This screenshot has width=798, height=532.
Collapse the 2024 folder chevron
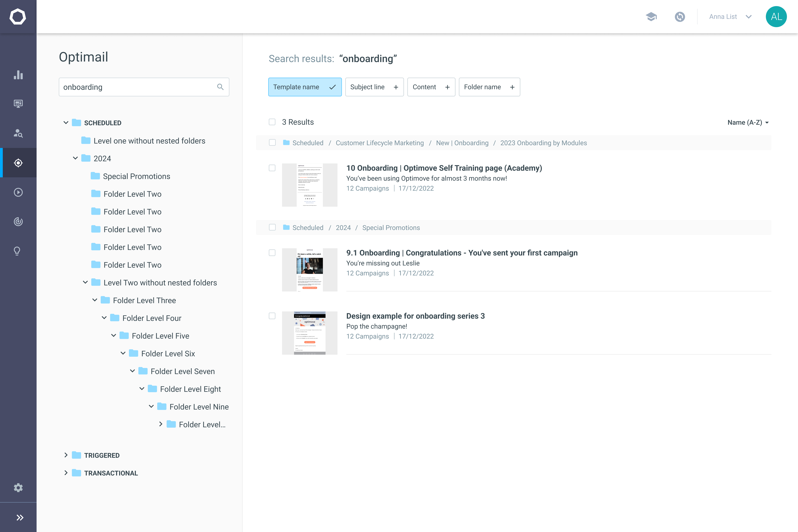click(x=75, y=158)
